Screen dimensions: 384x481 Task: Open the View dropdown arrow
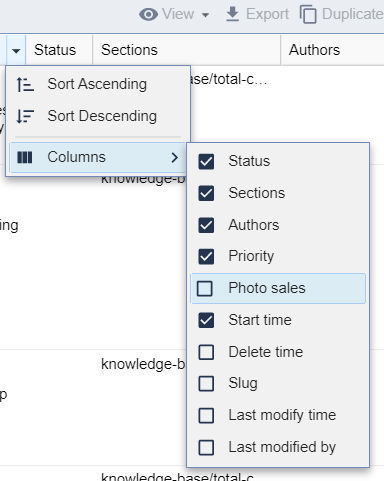[206, 15]
